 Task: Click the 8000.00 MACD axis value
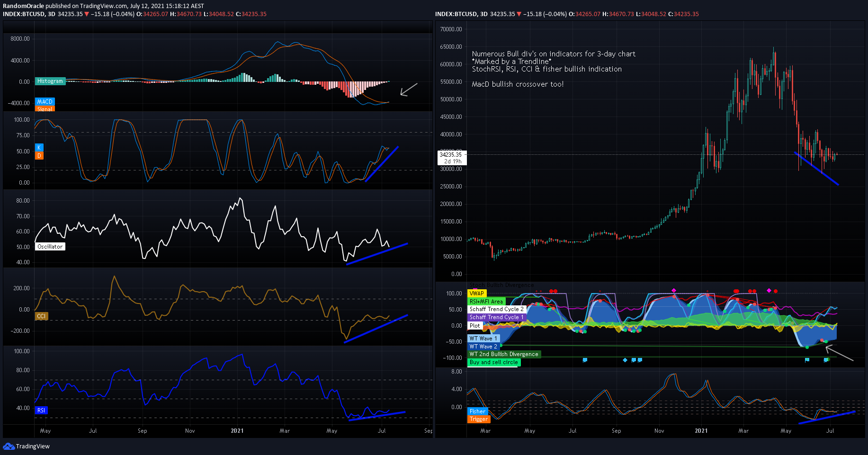pyautogui.click(x=20, y=39)
